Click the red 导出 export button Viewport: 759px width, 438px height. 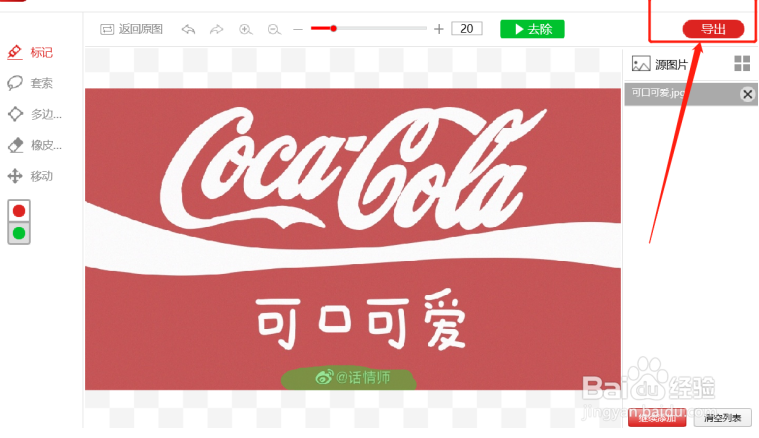pos(713,29)
